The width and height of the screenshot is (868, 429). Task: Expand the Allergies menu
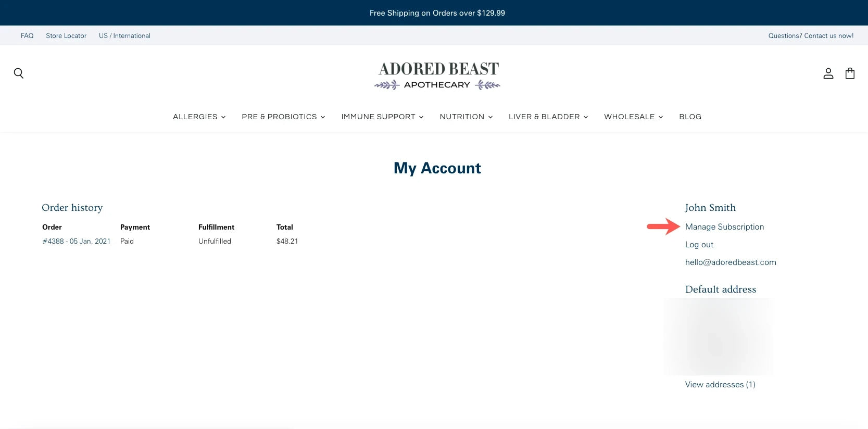[199, 117]
